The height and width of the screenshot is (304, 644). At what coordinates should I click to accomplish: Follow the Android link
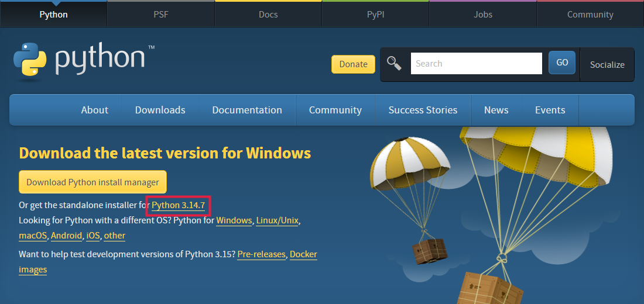(x=67, y=236)
